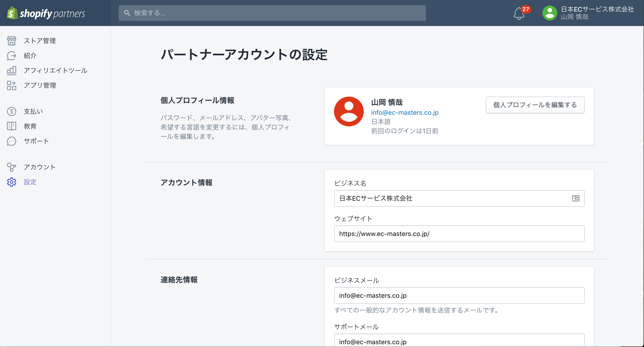Open ストア管理 in the sidebar

[x=40, y=41]
